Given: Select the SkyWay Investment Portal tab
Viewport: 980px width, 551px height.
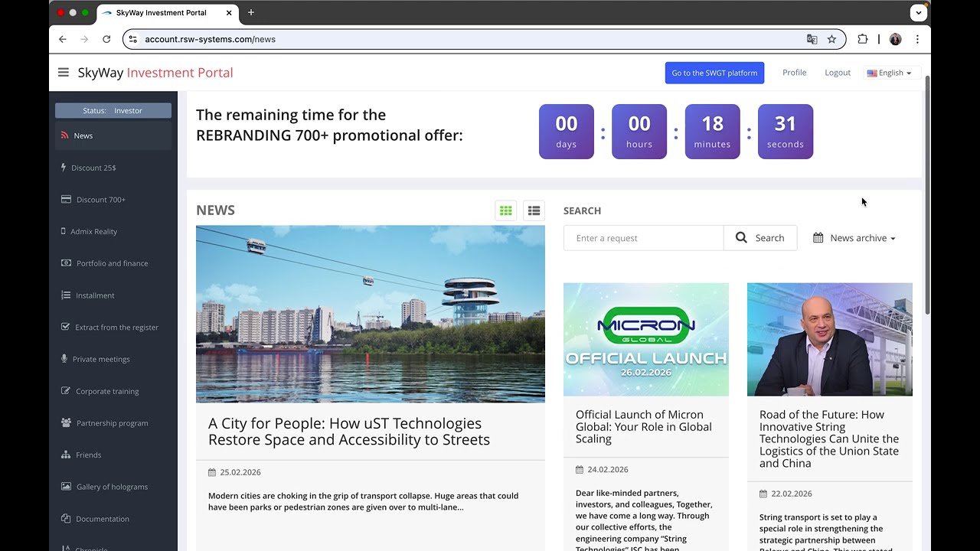Looking at the screenshot, I should 168,13.
